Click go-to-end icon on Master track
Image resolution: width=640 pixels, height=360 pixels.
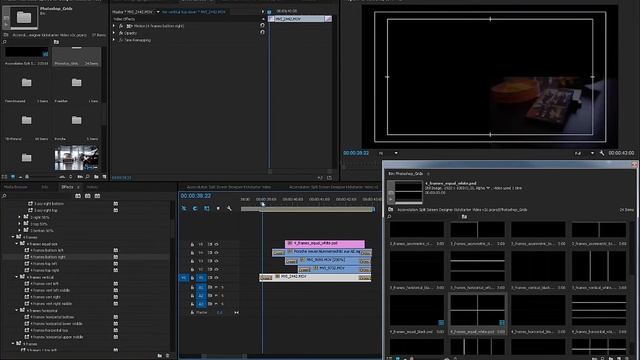point(236,313)
